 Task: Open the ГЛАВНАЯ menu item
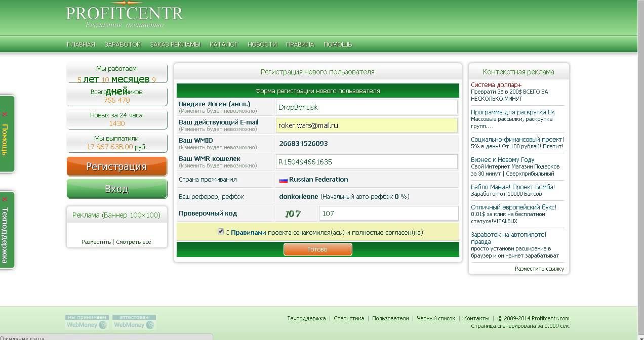[81, 45]
